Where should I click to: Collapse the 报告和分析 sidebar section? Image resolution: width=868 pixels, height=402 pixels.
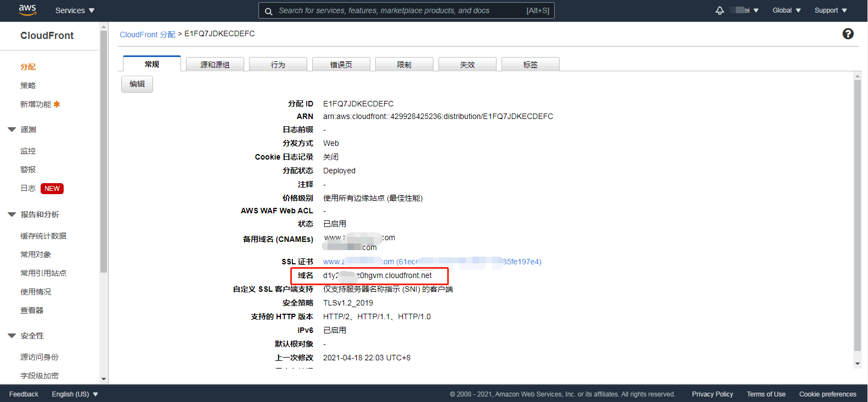[x=12, y=215]
